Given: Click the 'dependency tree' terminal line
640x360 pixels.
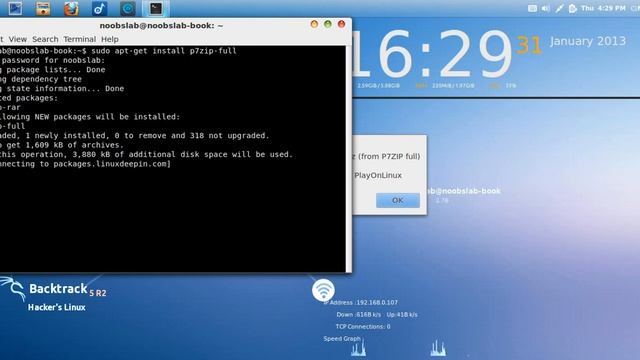Looking at the screenshot, I should coord(41,79).
